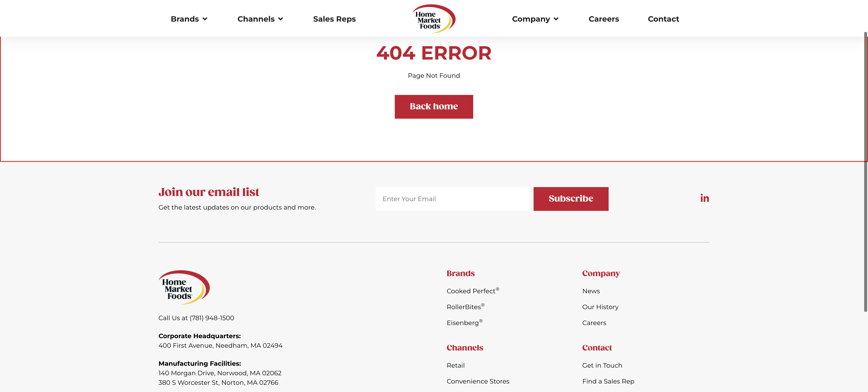Click the Get in Touch link

pyautogui.click(x=602, y=365)
